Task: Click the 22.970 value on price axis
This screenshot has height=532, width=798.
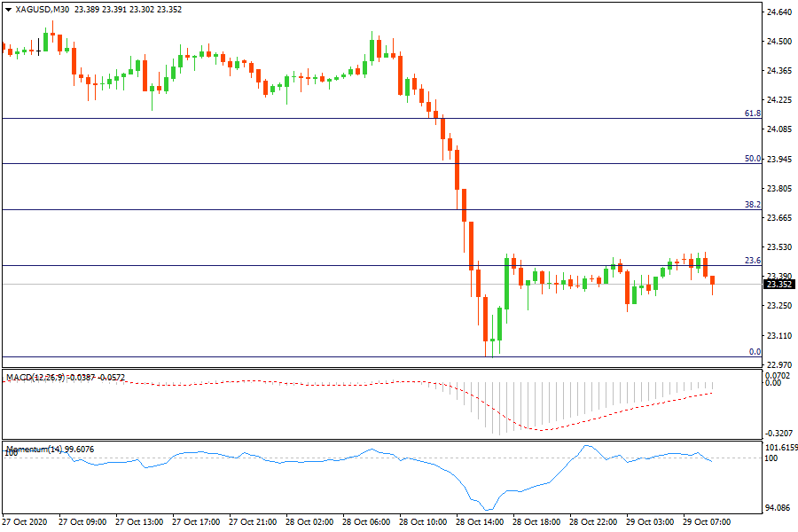Action: pos(778,364)
